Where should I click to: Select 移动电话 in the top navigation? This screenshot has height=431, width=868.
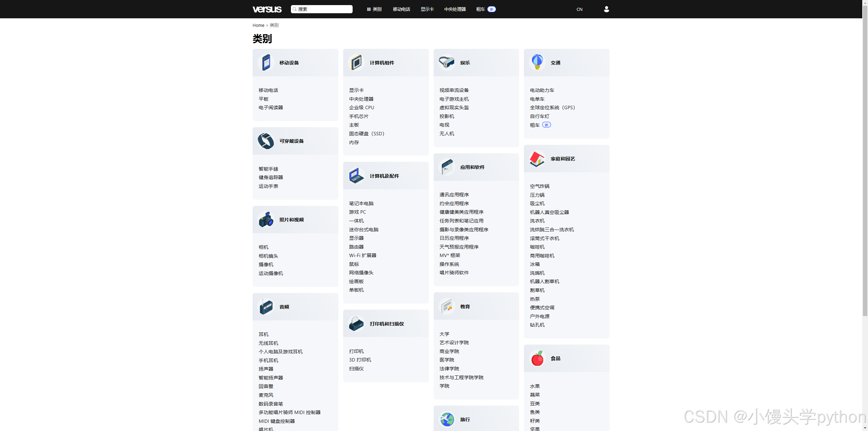pos(401,9)
